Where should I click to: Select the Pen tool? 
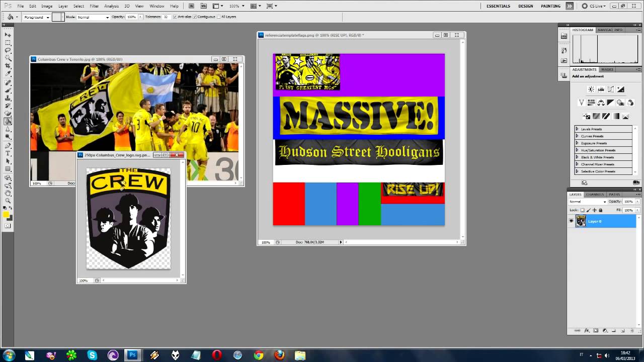pyautogui.click(x=8, y=146)
